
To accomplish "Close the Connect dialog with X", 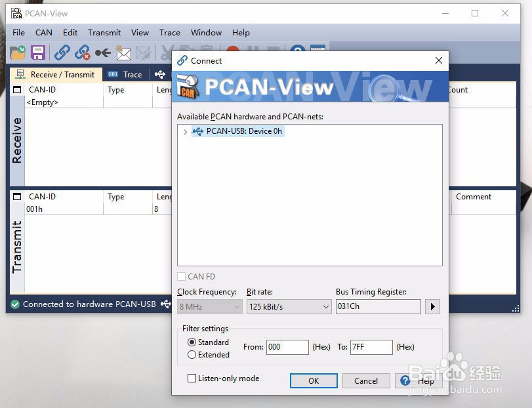I will [439, 60].
